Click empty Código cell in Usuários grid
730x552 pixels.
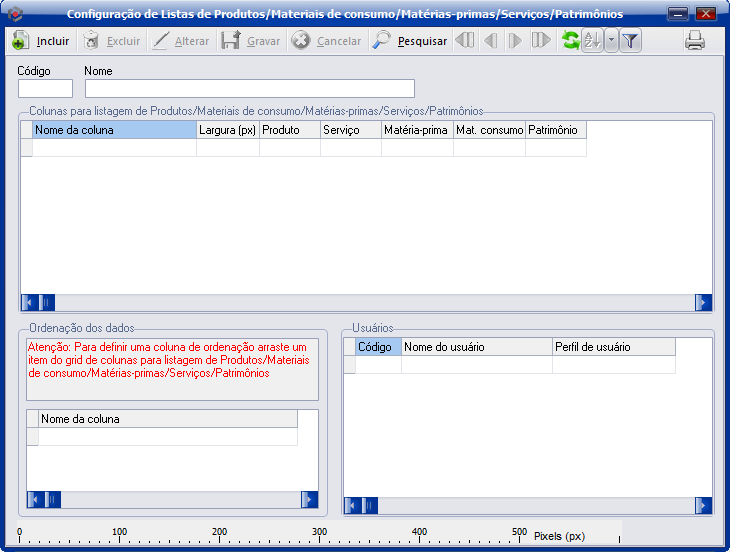tap(378, 365)
